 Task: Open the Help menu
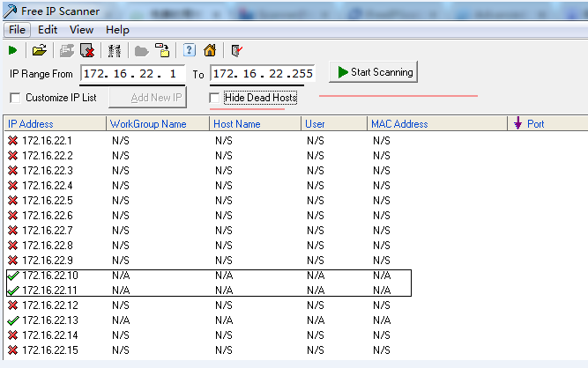pyautogui.click(x=117, y=30)
